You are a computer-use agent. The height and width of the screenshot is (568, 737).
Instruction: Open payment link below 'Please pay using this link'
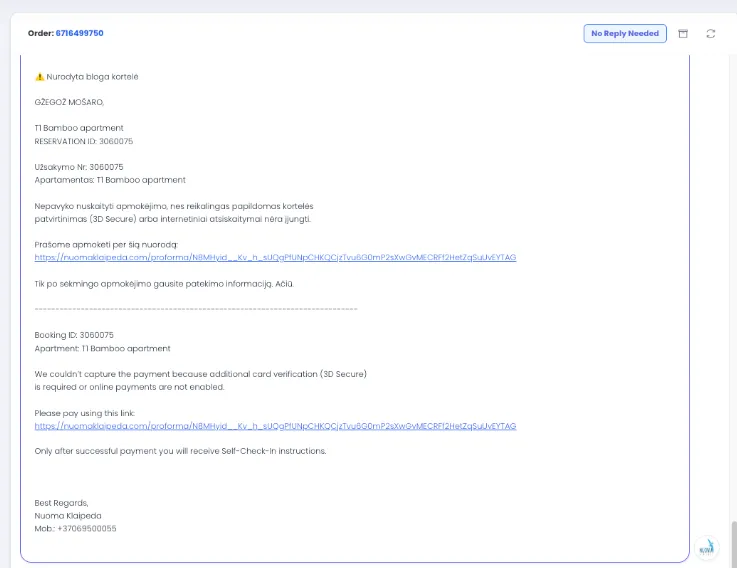pyautogui.click(x=275, y=426)
